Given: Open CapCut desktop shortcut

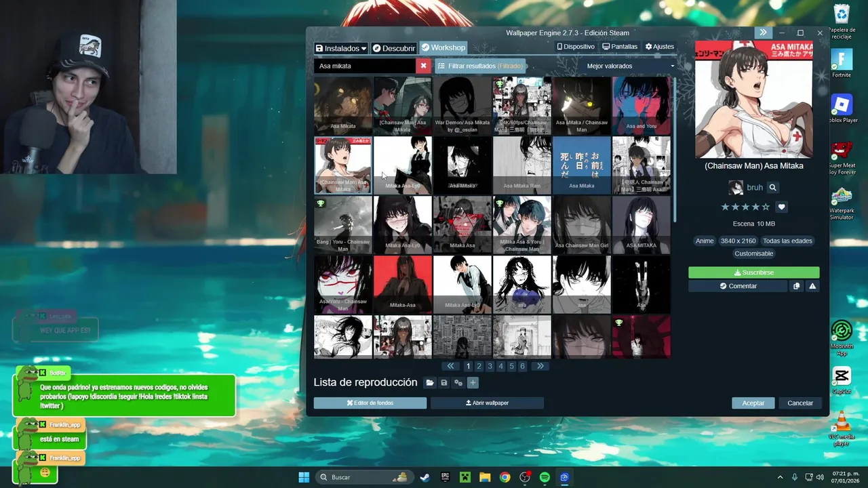Looking at the screenshot, I should tap(842, 380).
